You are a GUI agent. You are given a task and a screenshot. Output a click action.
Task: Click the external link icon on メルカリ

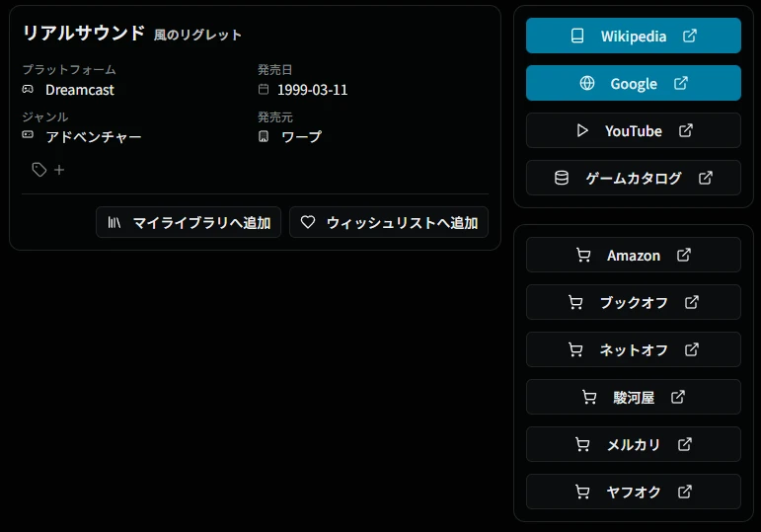(x=685, y=443)
